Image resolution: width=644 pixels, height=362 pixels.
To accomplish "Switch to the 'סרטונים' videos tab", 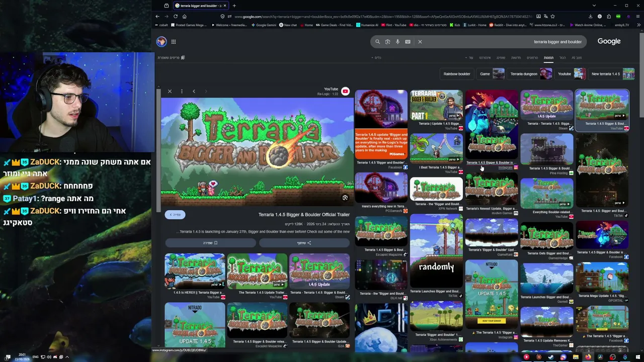I will click(532, 58).
